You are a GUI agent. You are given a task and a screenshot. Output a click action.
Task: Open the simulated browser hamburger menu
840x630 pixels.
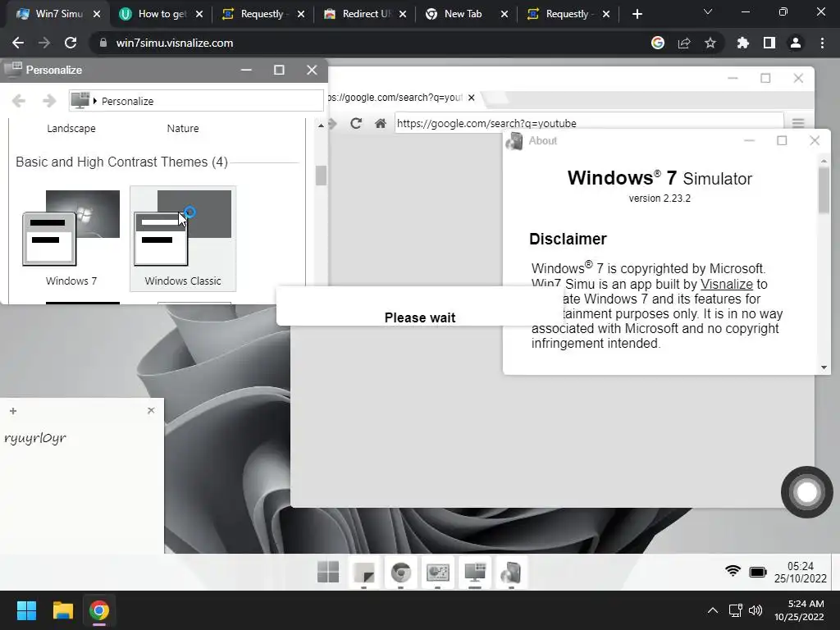click(798, 123)
